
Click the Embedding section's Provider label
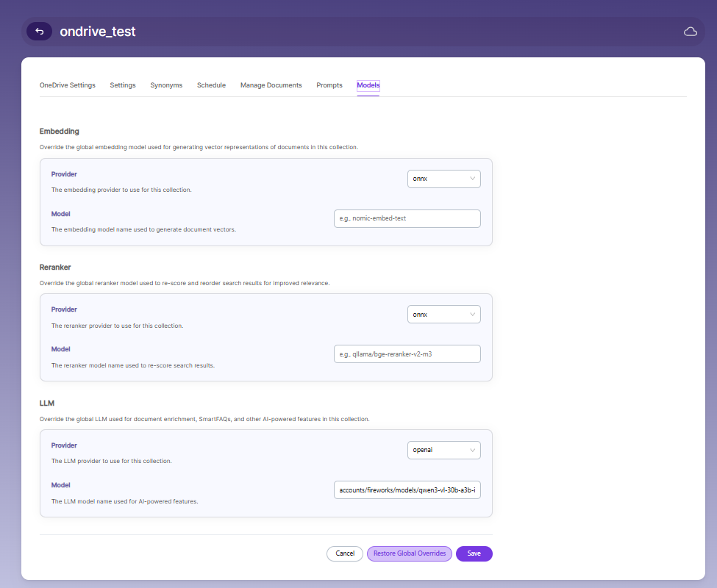tap(64, 174)
